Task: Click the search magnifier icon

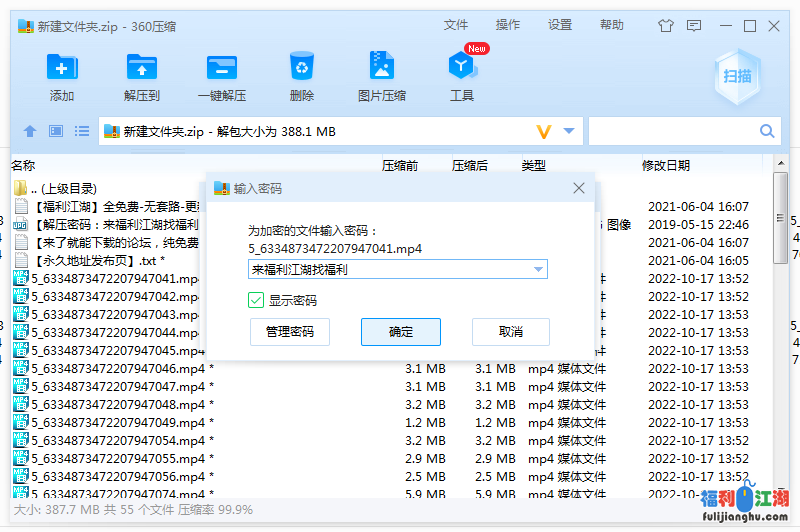Action: pos(768,131)
